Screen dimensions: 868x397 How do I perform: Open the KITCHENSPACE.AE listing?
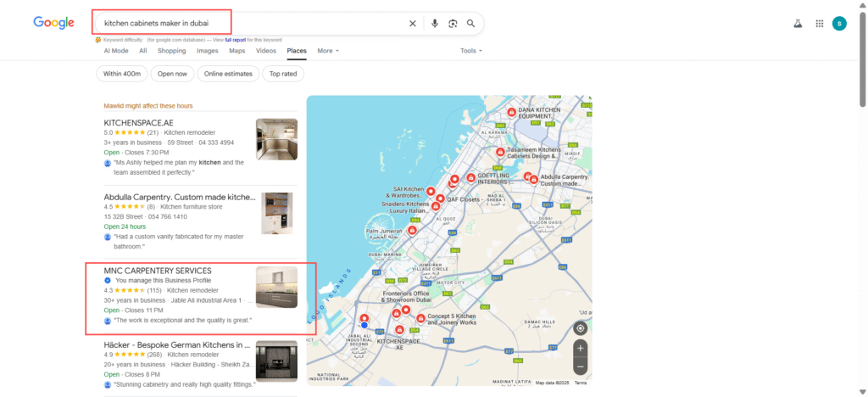[x=138, y=123]
